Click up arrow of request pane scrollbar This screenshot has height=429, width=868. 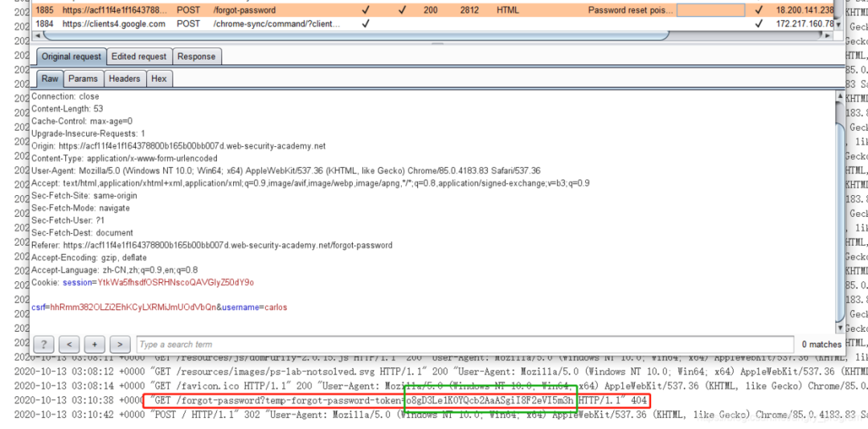[841, 96]
